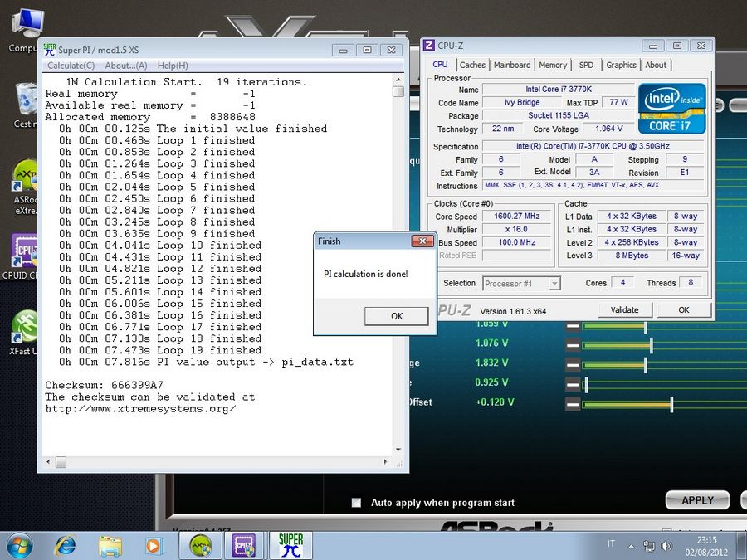Click the Core Voltage 1.064 V value

coord(609,129)
